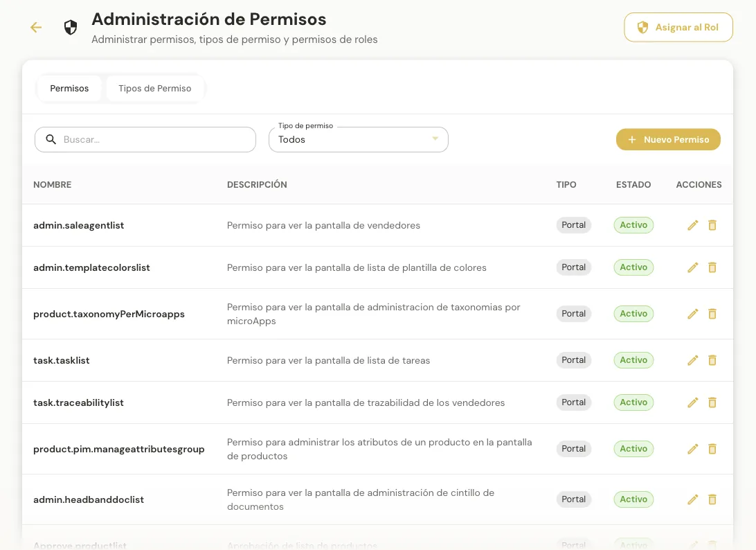756x550 pixels.
Task: Go back using the yellow arrow
Action: click(x=36, y=28)
